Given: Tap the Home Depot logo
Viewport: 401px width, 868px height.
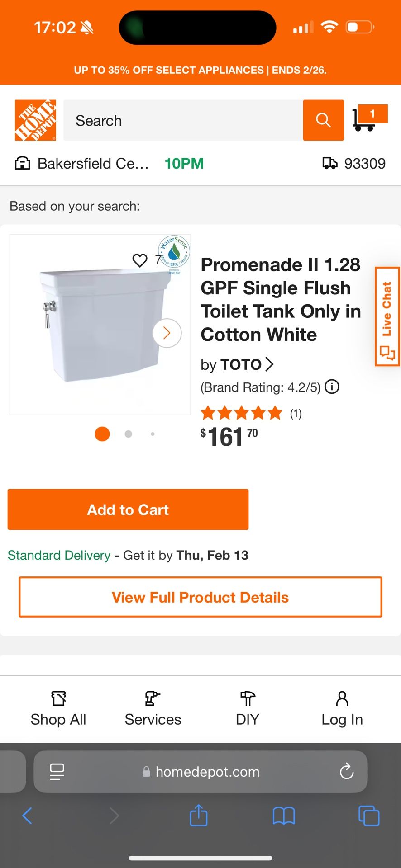Looking at the screenshot, I should [35, 120].
